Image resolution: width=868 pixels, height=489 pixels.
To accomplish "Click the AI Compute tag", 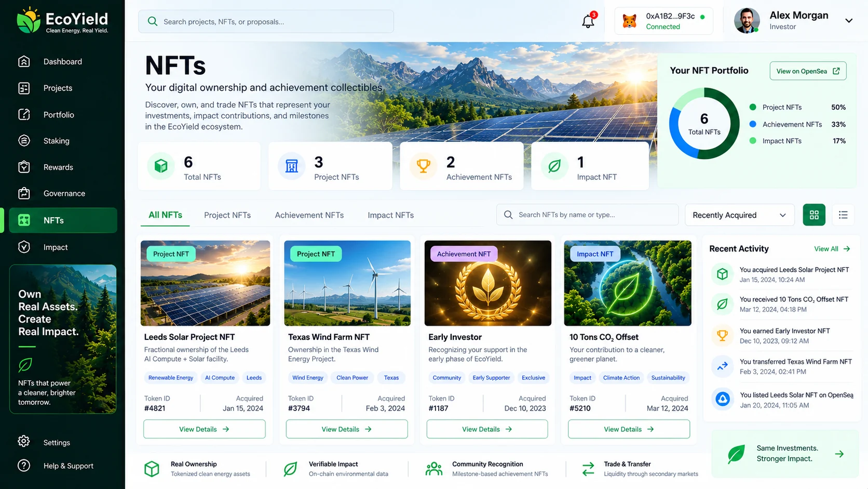I will pos(220,378).
